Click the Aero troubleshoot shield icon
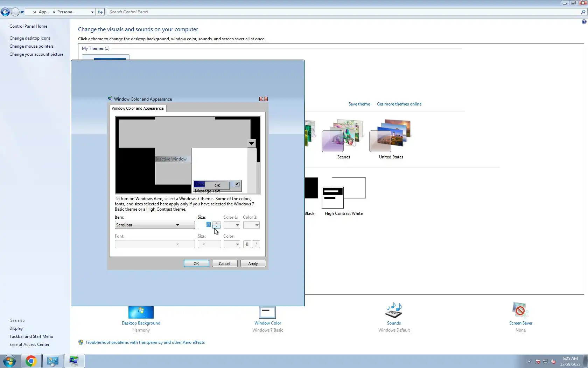588x368 pixels. (x=81, y=342)
